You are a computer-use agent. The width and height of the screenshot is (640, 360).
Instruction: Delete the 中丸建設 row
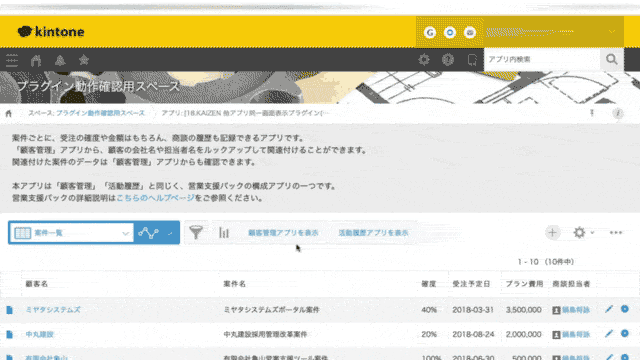click(x=624, y=333)
